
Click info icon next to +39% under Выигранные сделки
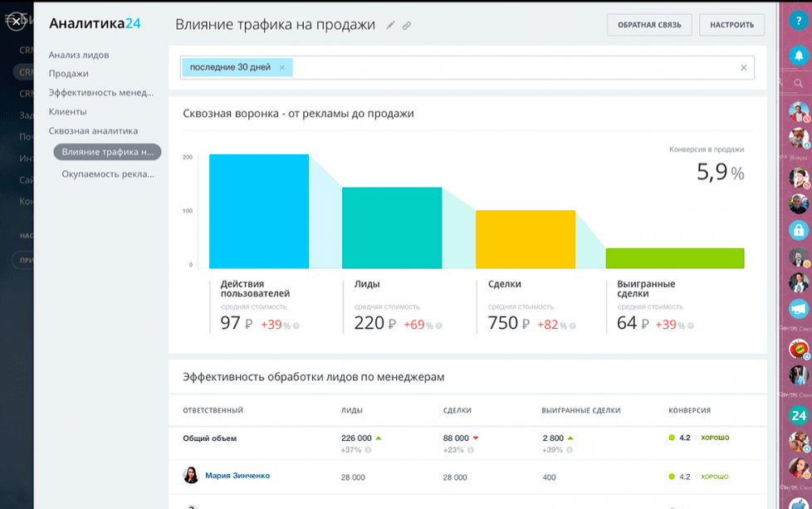pos(691,325)
